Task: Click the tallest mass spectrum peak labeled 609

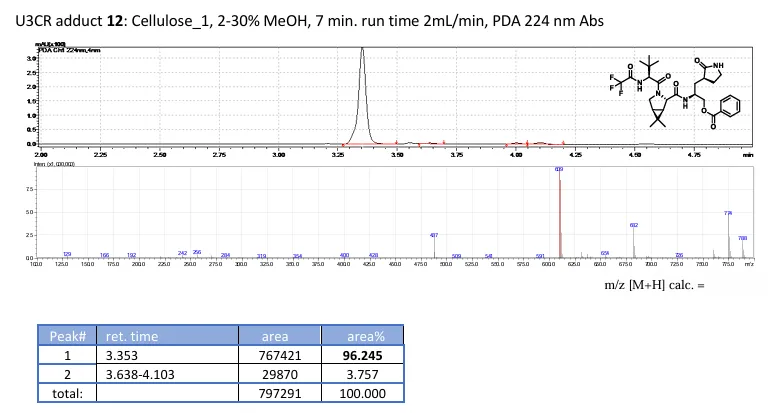Action: (x=560, y=213)
